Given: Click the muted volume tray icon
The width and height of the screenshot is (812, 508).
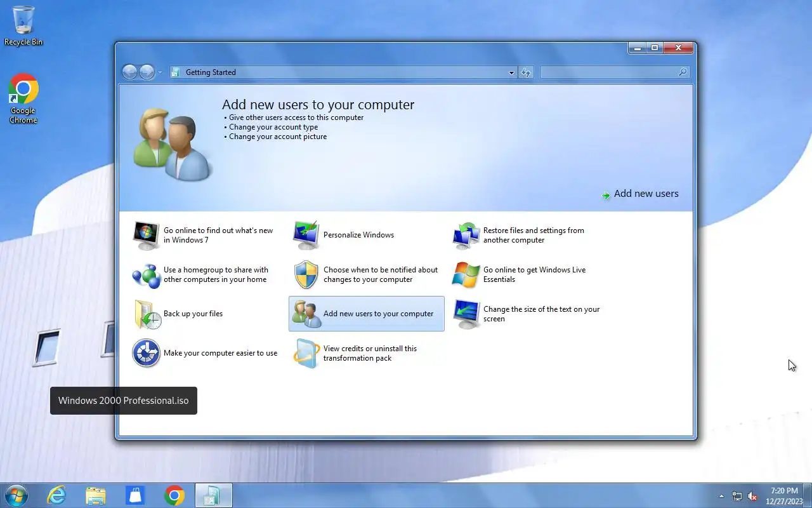Looking at the screenshot, I should point(752,496).
